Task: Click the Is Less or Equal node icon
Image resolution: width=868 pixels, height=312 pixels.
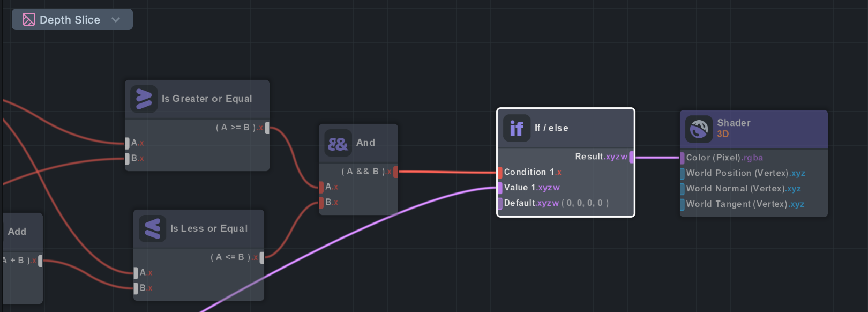Action: tap(152, 229)
